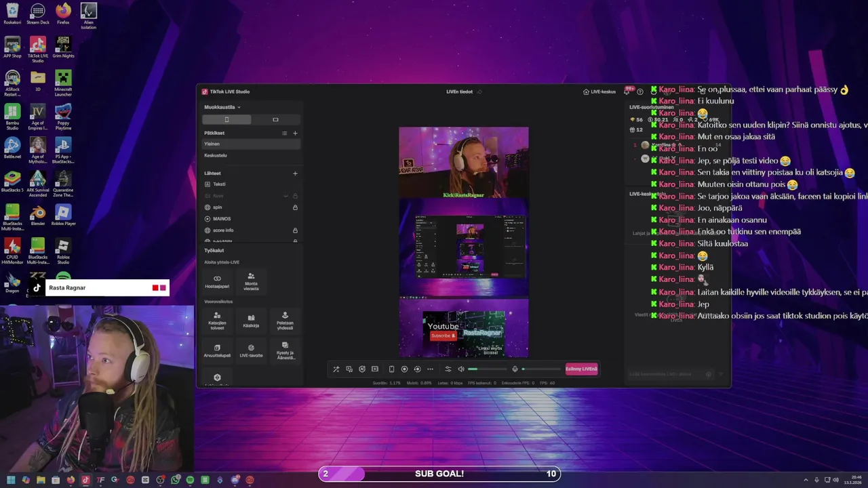Click the magic wand effects icon in bottom toolbar

point(336,369)
